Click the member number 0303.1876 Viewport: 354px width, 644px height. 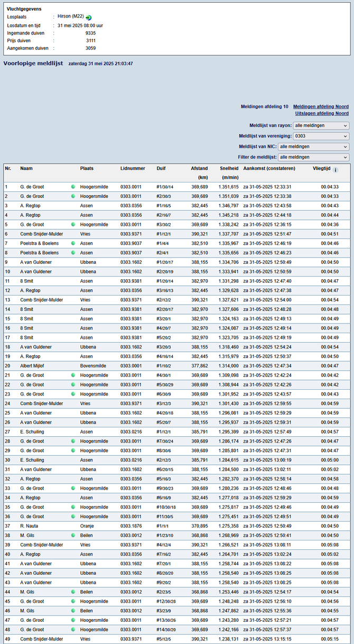[x=131, y=526]
